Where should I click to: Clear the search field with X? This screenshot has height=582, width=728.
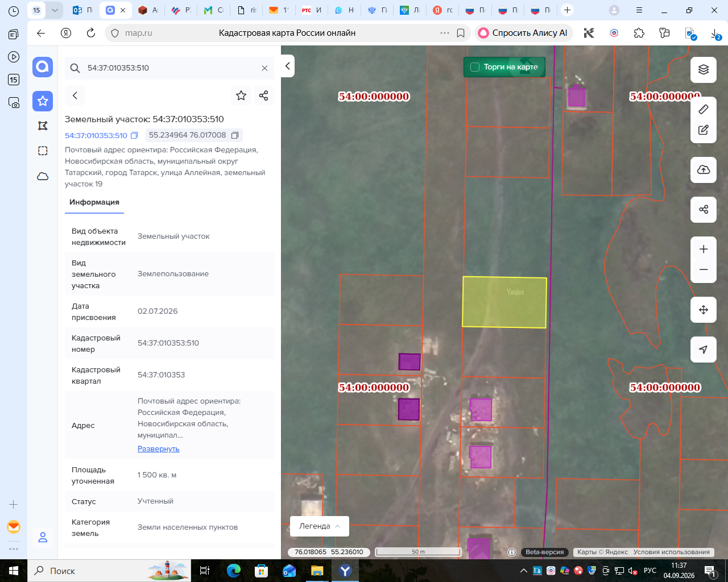[x=264, y=68]
